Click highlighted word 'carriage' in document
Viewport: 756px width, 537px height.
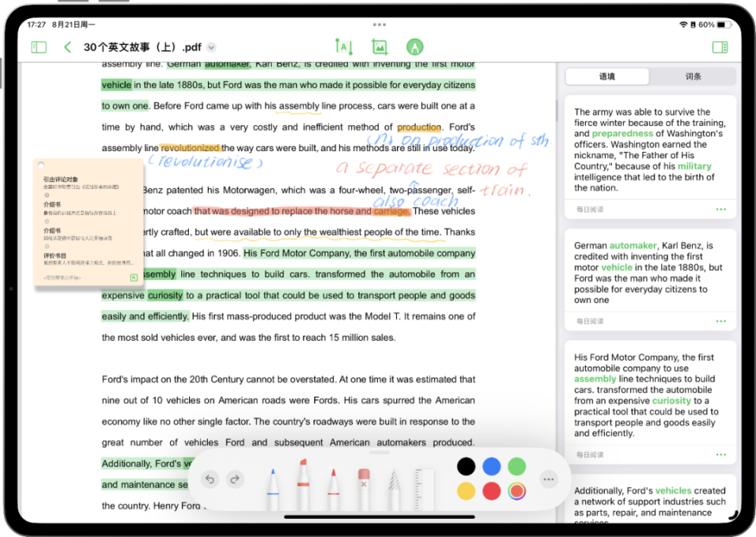pos(391,211)
